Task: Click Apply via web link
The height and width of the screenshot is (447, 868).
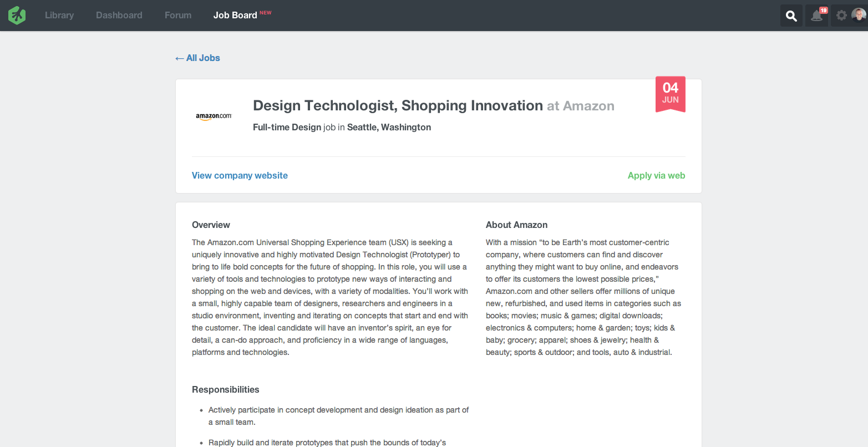Action: coord(656,175)
